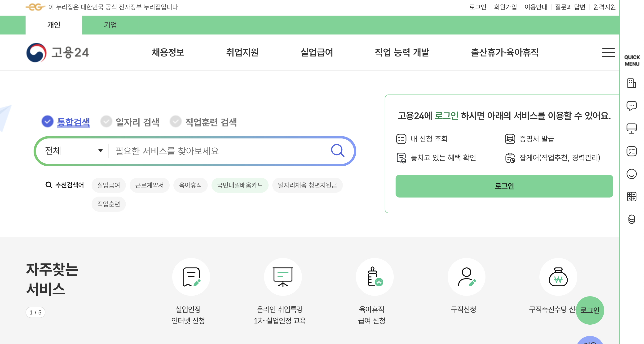Screen dimensions: 644x344
Task: Select the 직업훈련 검색 radio option
Action: pyautogui.click(x=176, y=122)
